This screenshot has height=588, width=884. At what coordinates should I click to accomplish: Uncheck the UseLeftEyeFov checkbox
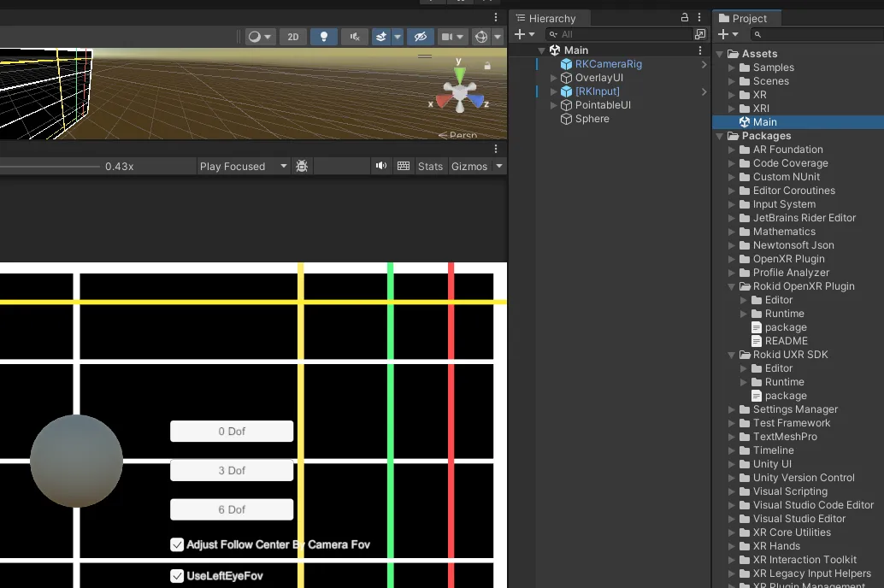177,576
